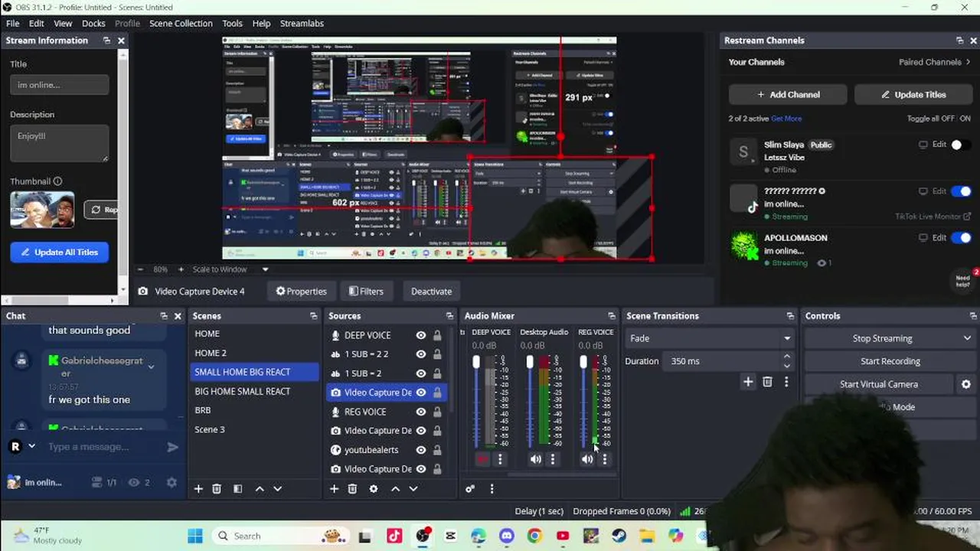
Task: Remove the scene transition with trash icon
Action: (x=767, y=382)
